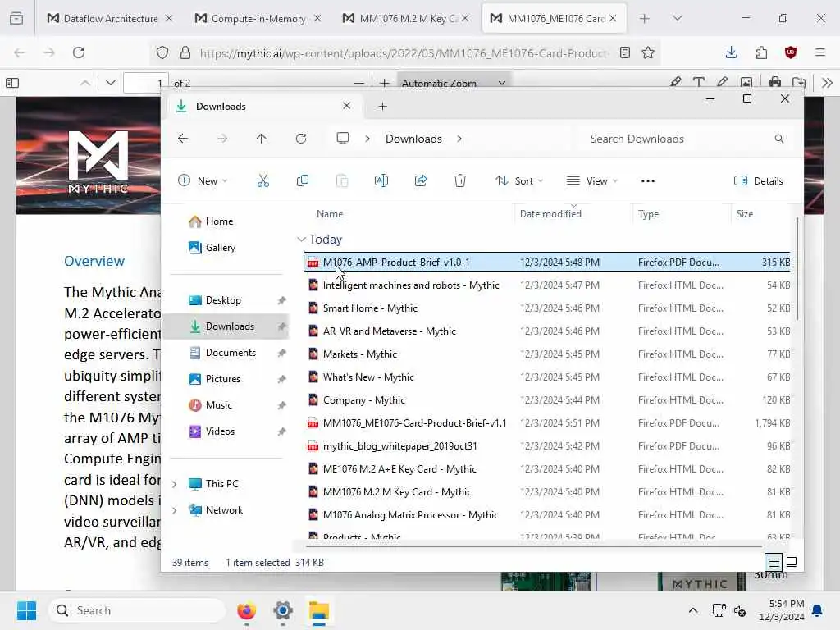840x630 pixels.
Task: Refresh the Downloads folder view
Action: coord(301,139)
